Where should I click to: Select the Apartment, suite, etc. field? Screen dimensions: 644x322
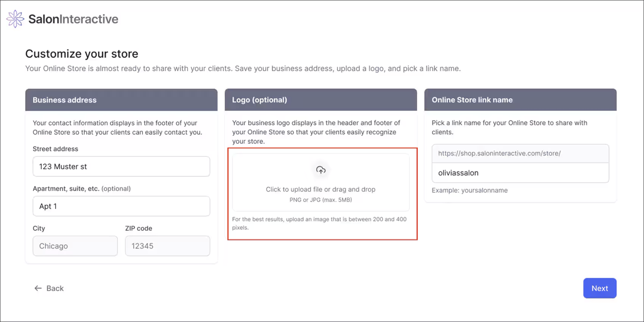click(x=121, y=206)
